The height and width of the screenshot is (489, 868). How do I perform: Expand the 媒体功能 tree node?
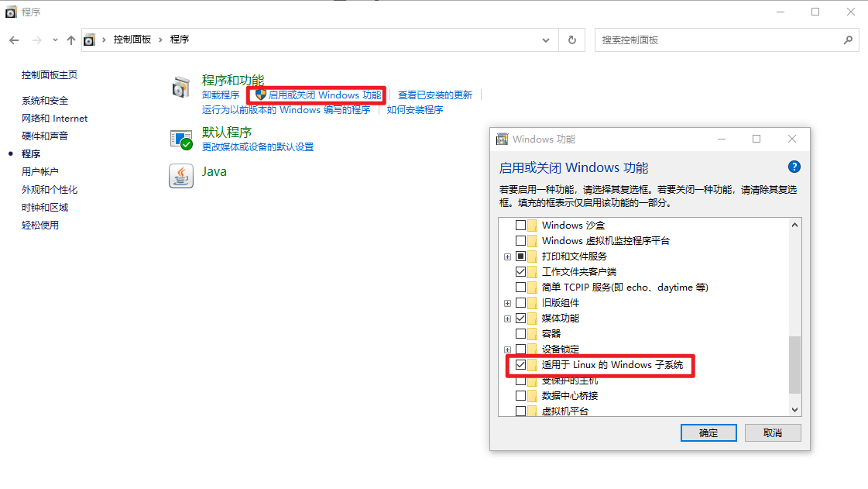coord(508,319)
